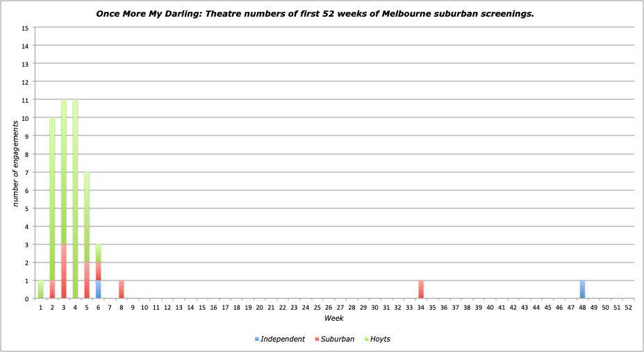Image resolution: width=644 pixels, height=352 pixels.
Task: Click the Suburban legend label
Action: [338, 339]
